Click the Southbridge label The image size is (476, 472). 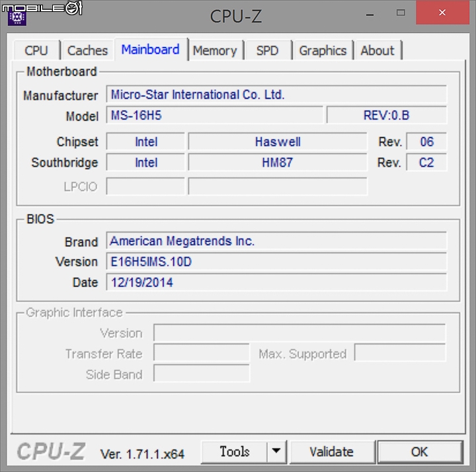[65, 163]
